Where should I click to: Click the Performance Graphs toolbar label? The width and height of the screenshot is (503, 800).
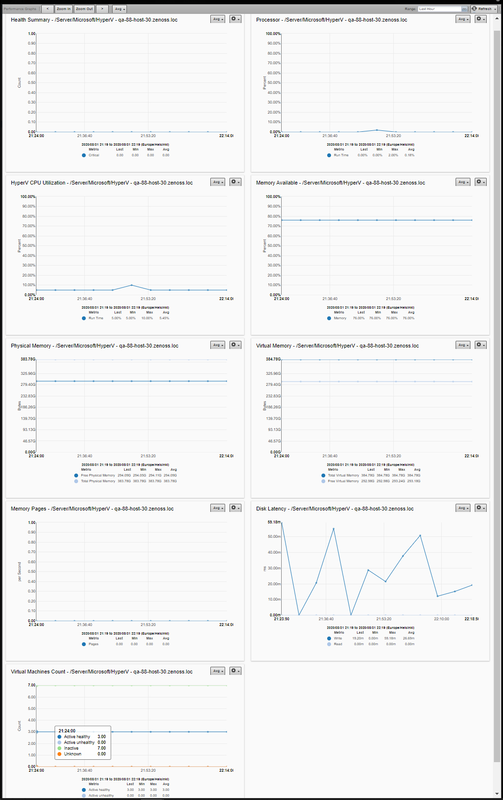[x=19, y=9]
